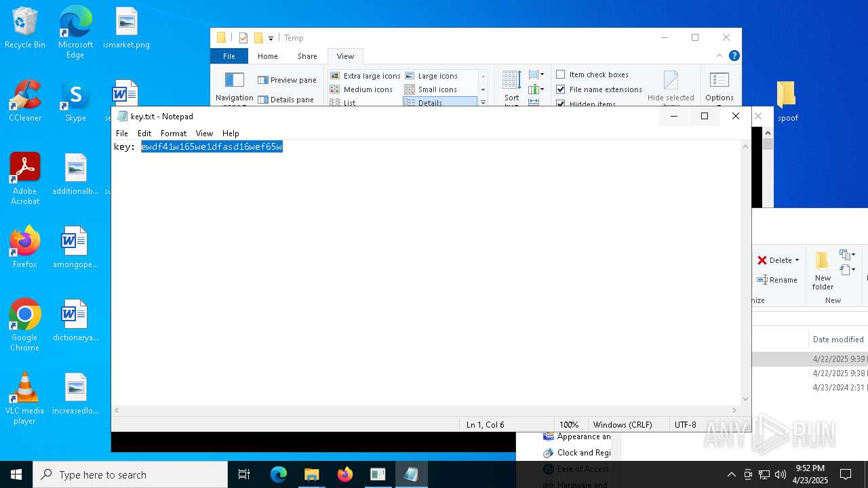Image resolution: width=868 pixels, height=488 pixels.
Task: Click in the taskbar search box
Action: pos(130,474)
